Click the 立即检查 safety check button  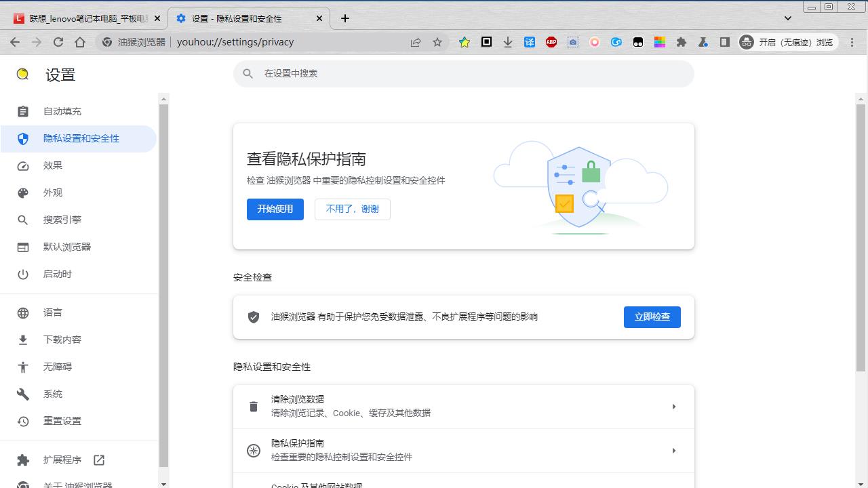point(652,317)
